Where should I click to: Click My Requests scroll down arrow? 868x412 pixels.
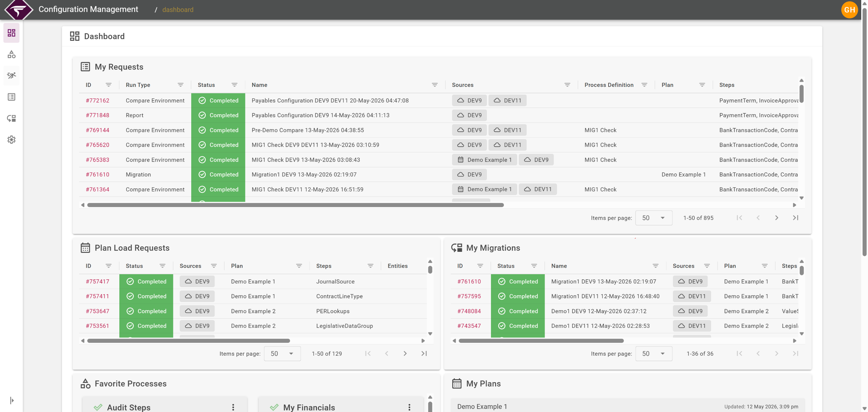click(x=802, y=198)
